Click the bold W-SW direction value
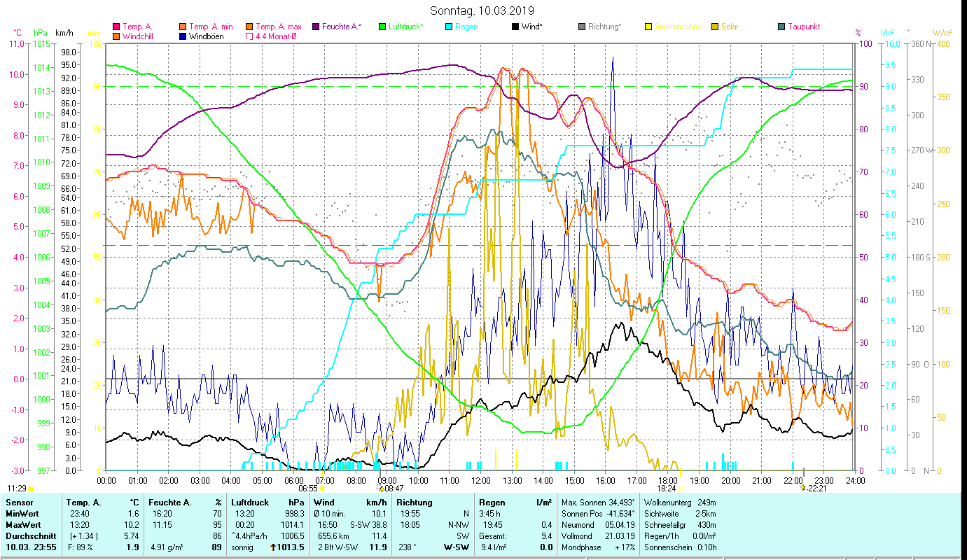Screen dimensions: 967x560 click(x=457, y=547)
